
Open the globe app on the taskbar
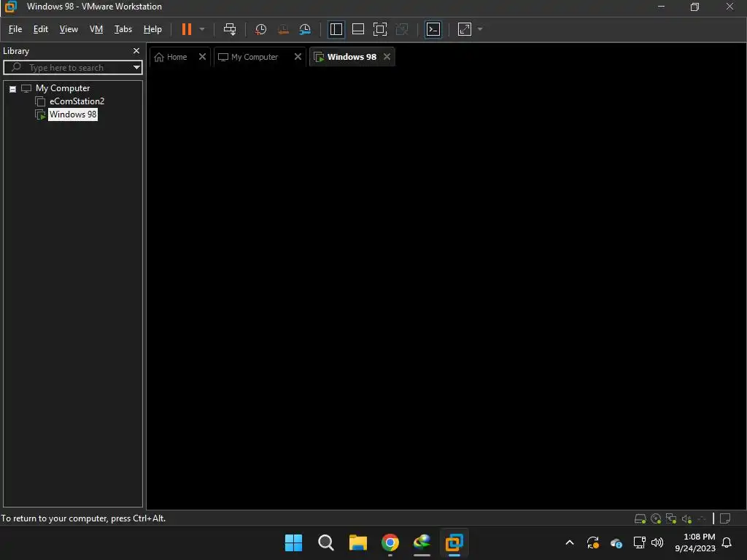[422, 542]
